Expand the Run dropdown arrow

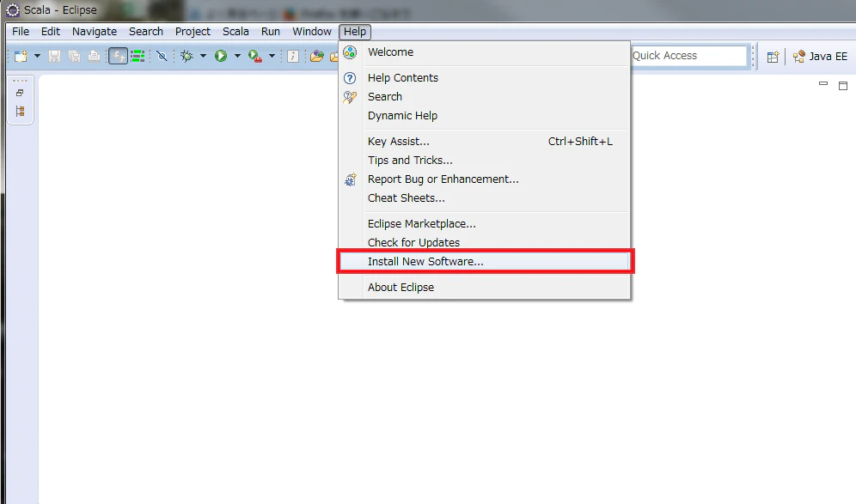click(237, 56)
